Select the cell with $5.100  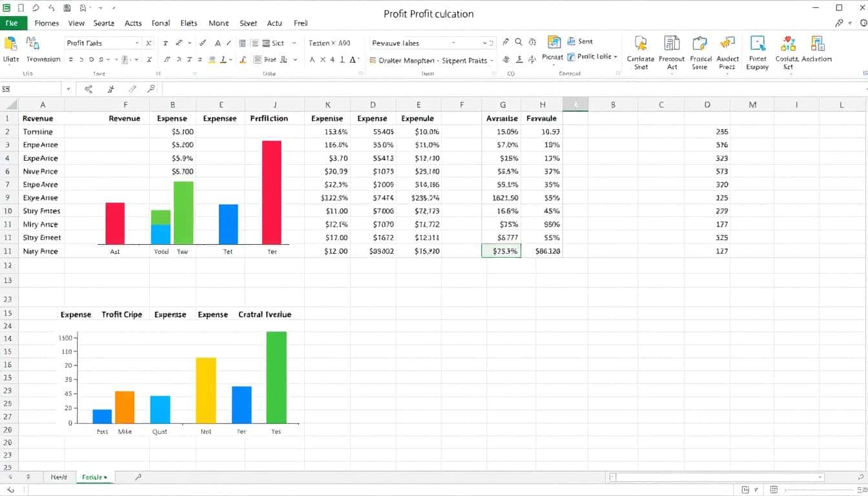click(x=172, y=132)
